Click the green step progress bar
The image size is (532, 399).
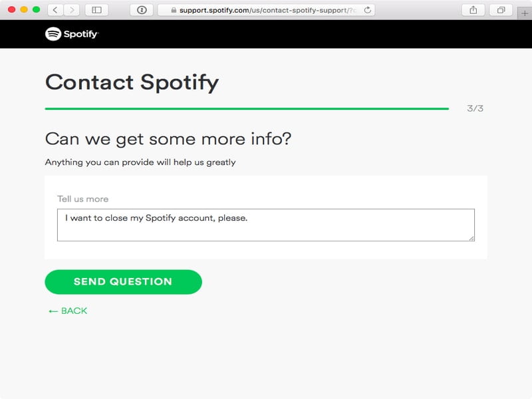pos(246,108)
